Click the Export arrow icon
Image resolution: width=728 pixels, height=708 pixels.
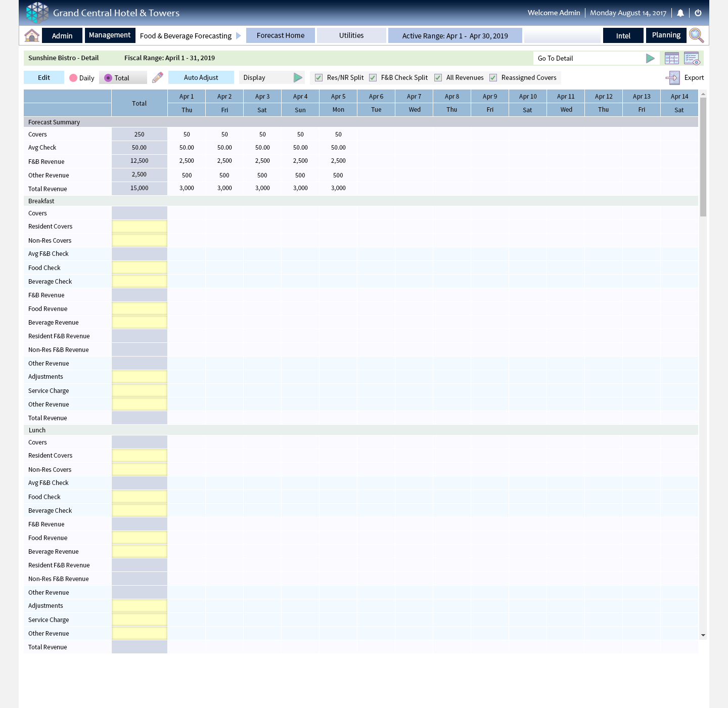pos(672,77)
